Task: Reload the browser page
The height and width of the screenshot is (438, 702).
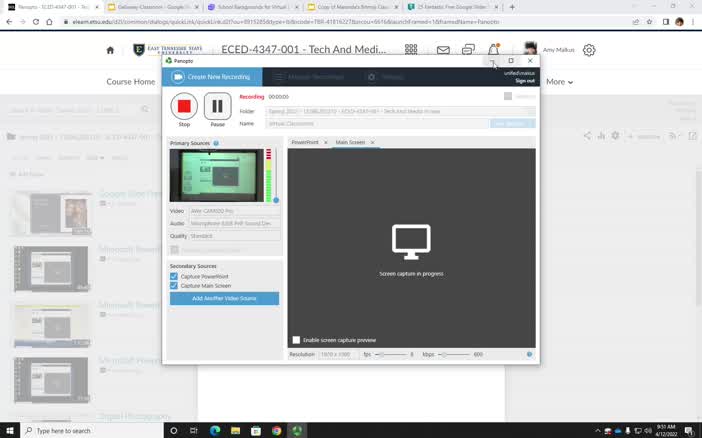Action: 36,21
